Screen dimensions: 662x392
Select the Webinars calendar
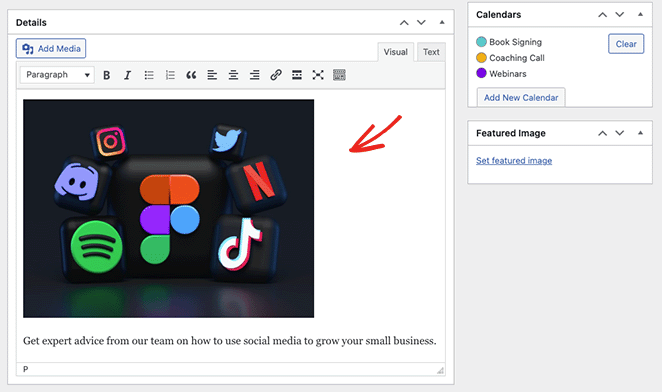tap(502, 74)
